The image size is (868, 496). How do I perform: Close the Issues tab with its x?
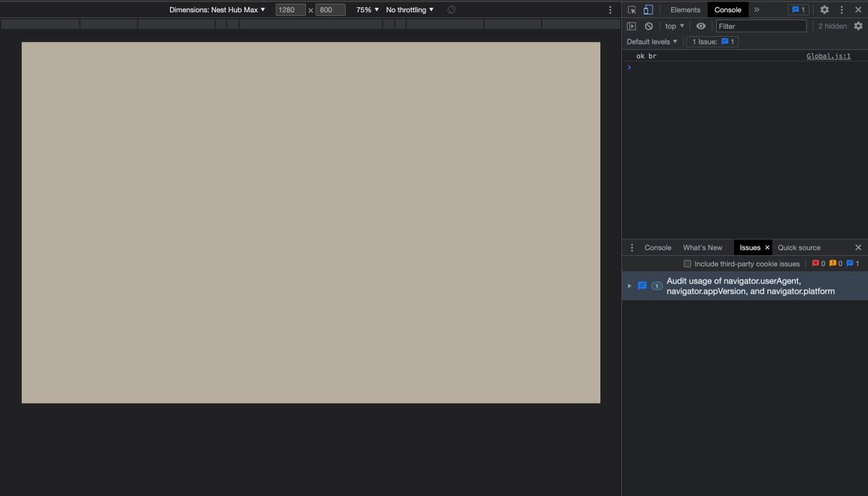pyautogui.click(x=767, y=247)
